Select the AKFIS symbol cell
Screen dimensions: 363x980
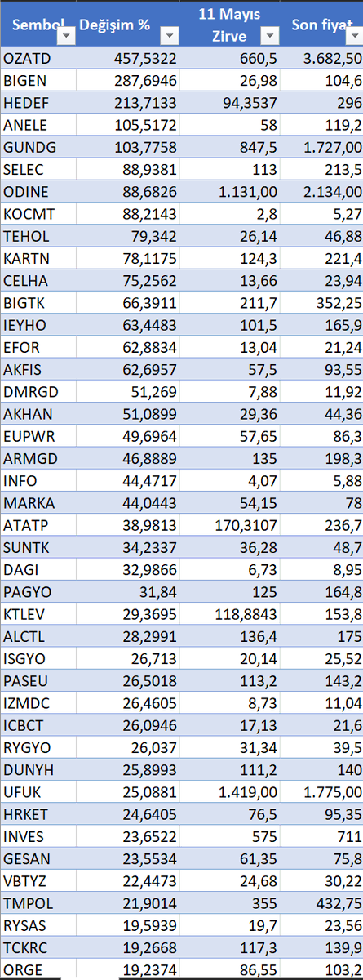[x=38, y=370]
